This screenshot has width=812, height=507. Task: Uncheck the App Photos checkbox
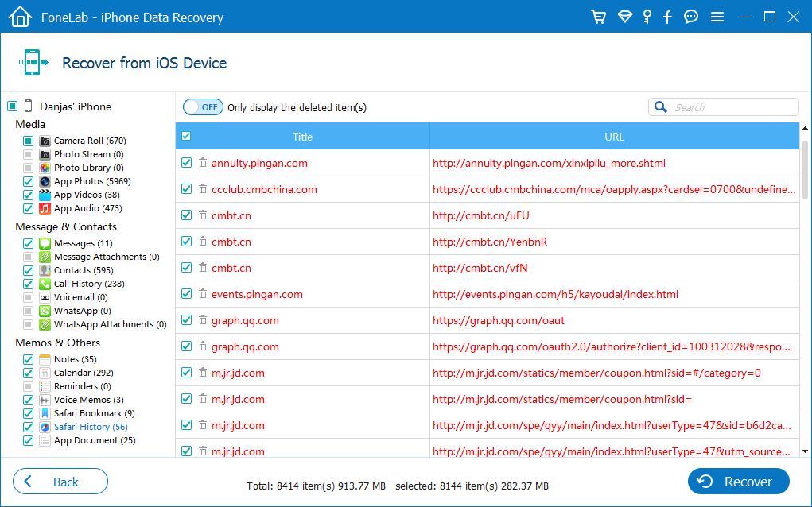point(28,182)
